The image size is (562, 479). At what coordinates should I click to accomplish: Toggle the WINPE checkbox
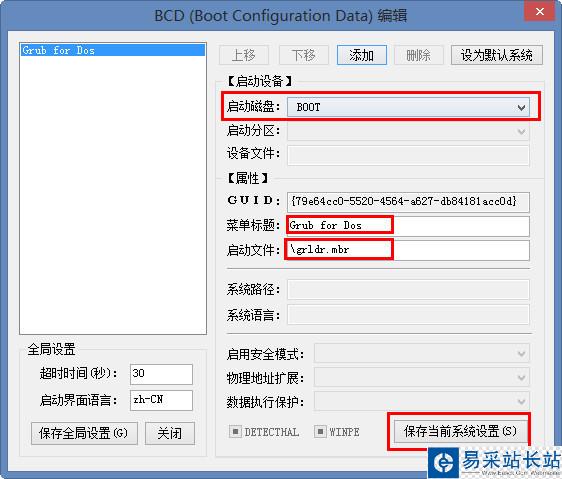point(320,431)
